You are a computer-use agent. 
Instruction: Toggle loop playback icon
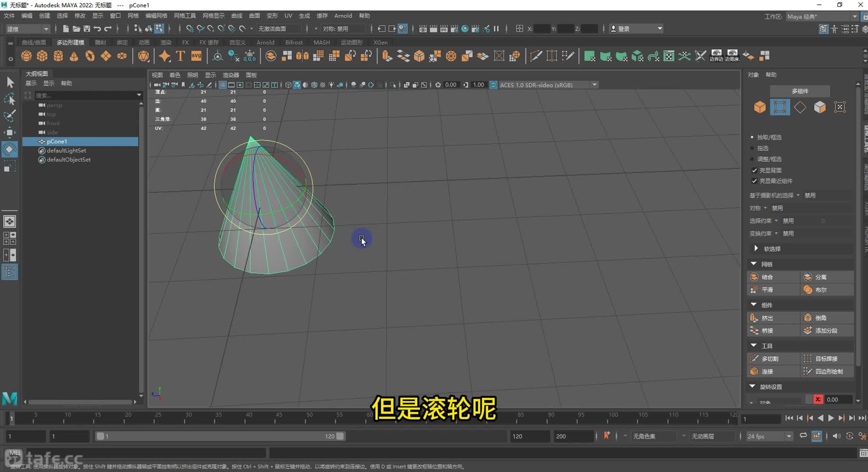(x=803, y=436)
